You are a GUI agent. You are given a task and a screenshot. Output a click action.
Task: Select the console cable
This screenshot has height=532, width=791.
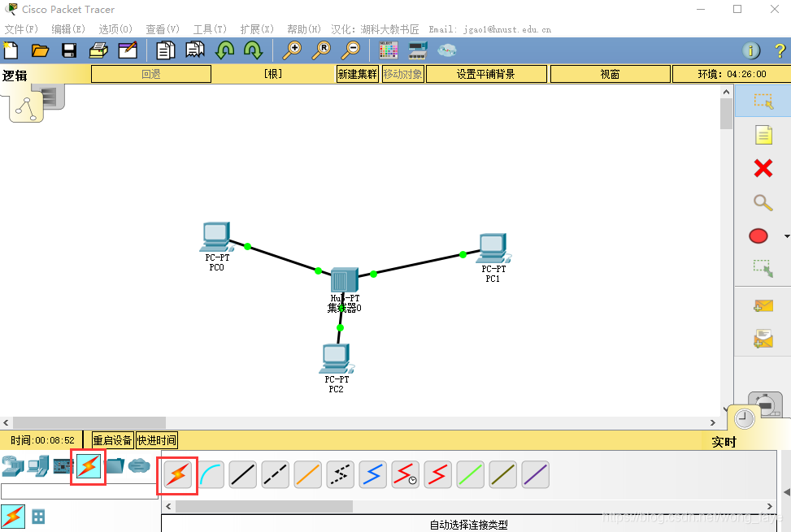(211, 475)
